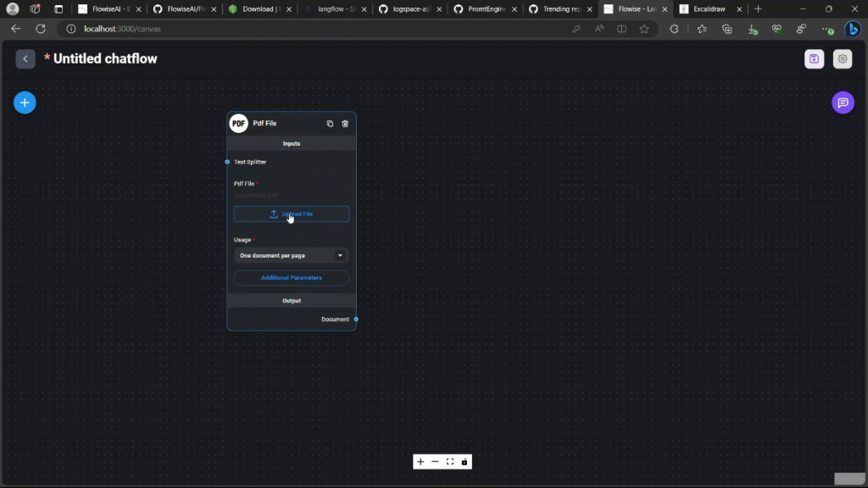Toggle canvas interactivity lock

tap(465, 462)
